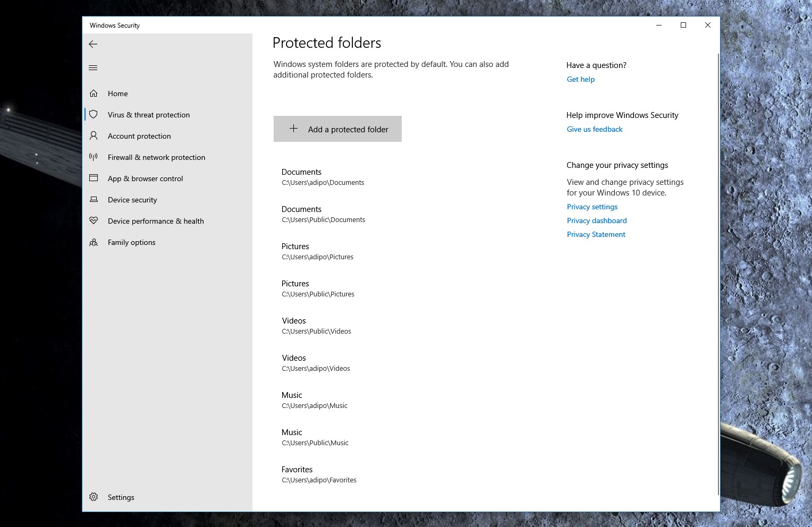Toggle the hamburger navigation menu icon
Viewport: 812px width, 527px height.
tap(93, 67)
